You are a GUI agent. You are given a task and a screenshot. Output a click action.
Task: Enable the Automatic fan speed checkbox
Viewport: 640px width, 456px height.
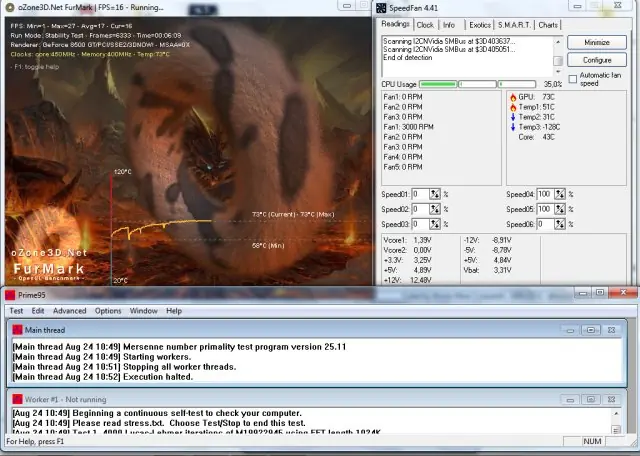point(573,79)
